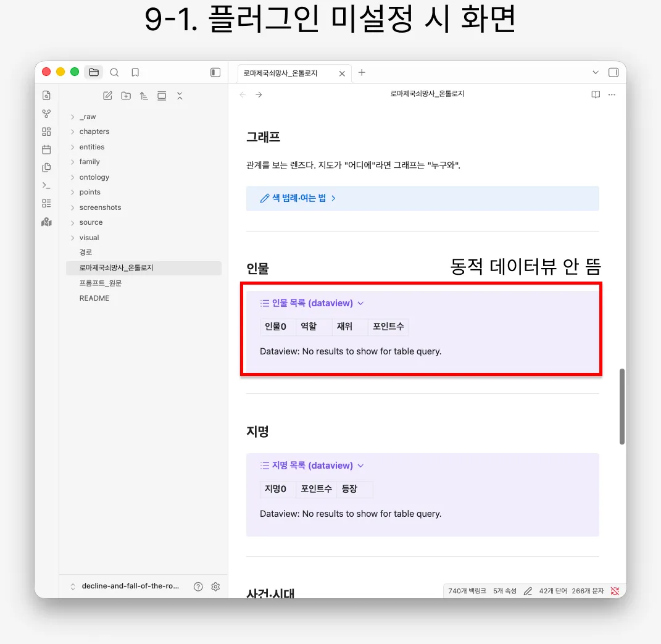This screenshot has width=661, height=644.
Task: Create a new folder icon
Action: click(126, 96)
